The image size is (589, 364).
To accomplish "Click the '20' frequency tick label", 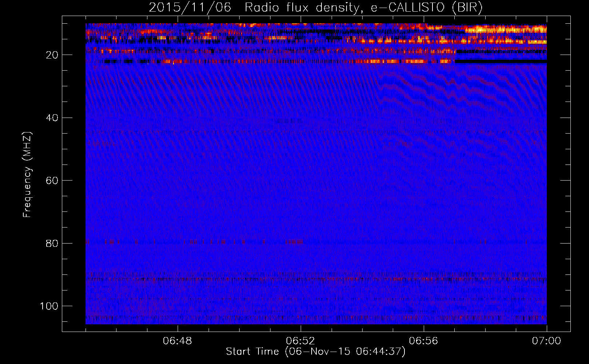I will pos(52,55).
